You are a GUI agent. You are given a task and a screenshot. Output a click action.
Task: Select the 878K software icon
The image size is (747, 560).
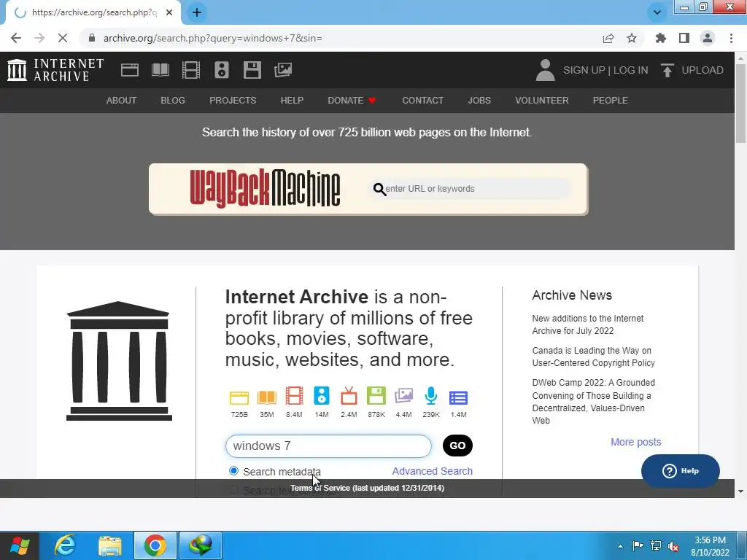coord(376,396)
